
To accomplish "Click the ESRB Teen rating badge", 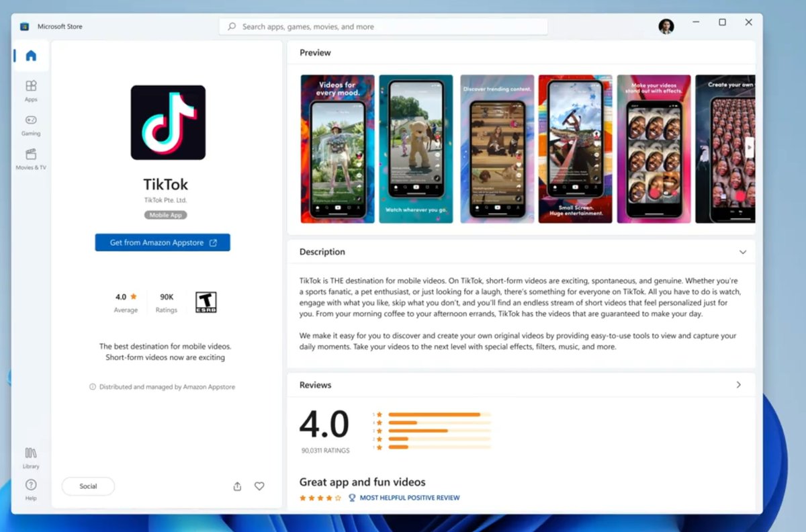I will [206, 302].
